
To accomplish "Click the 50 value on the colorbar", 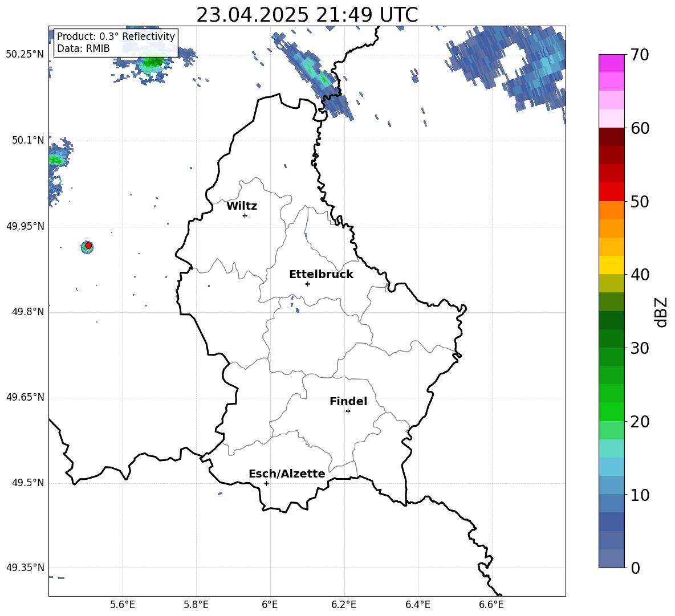I will pos(640,201).
